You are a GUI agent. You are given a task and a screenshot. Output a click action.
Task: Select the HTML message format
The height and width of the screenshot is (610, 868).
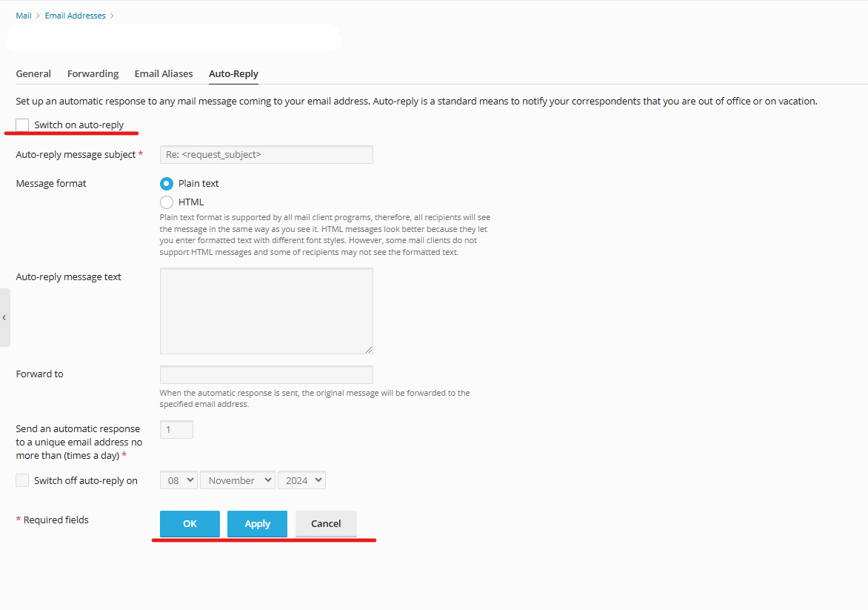167,202
